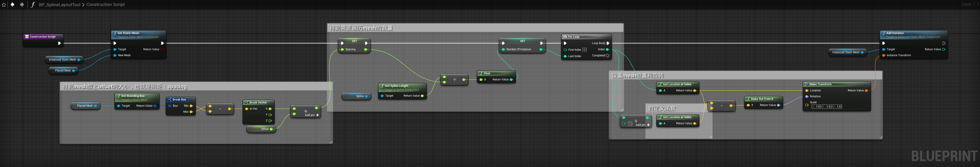Select Placed Mesh variable feeding Get Bounding Box

pos(86,106)
